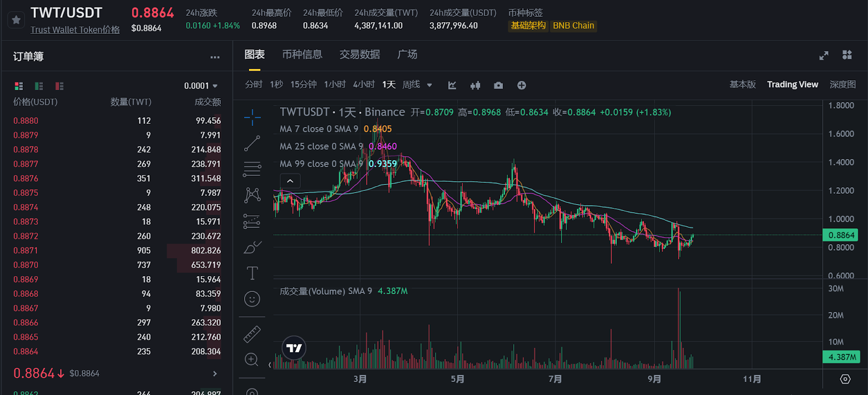Take chart snapshot with camera icon
Screen dimensions: 868x395
pyautogui.click(x=499, y=85)
